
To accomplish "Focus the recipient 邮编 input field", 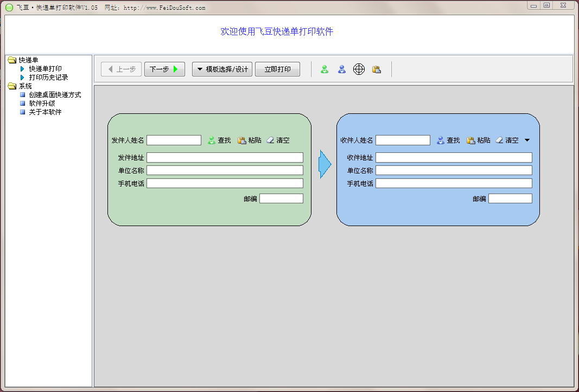I will (510, 198).
